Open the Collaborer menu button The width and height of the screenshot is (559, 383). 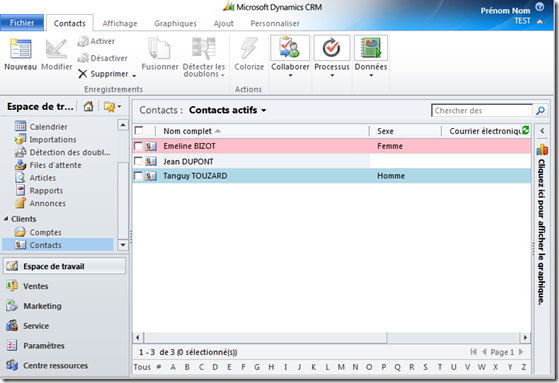coord(290,56)
